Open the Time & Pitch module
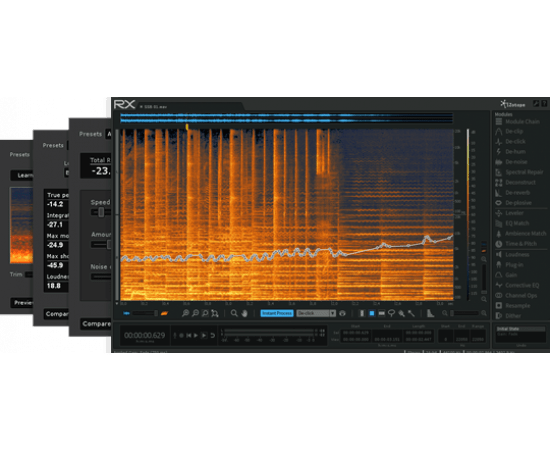 tap(516, 244)
